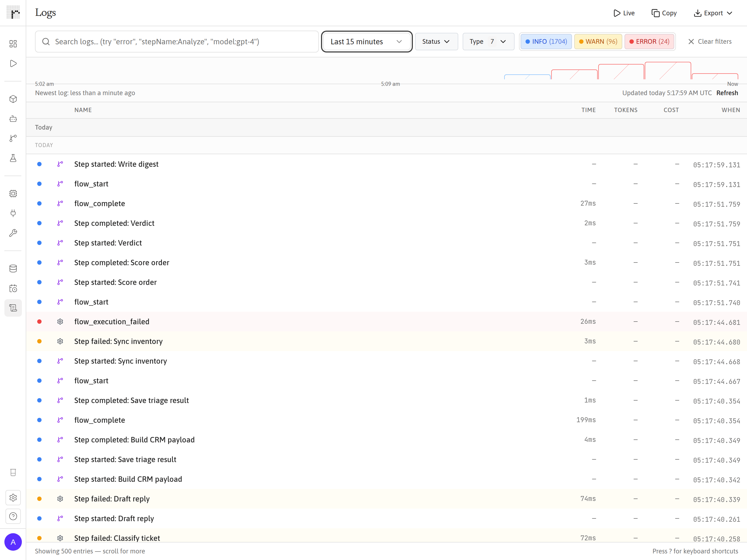Viewport: 747px width, 560px height.
Task: Click the search magnifier icon
Action: coord(46,42)
